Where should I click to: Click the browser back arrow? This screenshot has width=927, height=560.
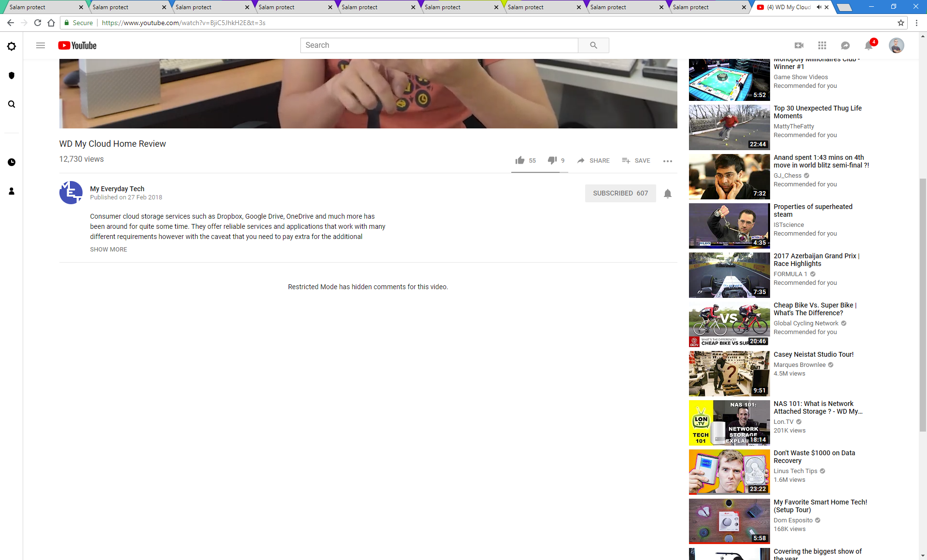pyautogui.click(x=11, y=23)
